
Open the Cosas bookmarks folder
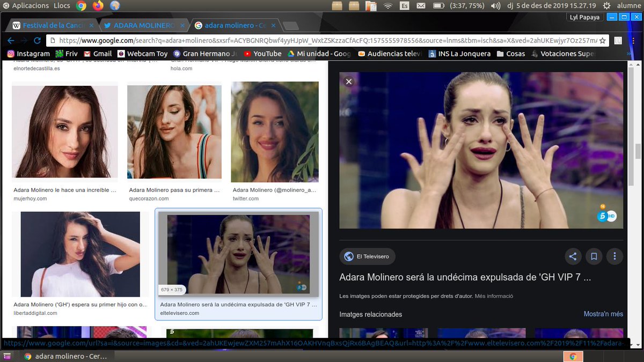[x=511, y=54]
